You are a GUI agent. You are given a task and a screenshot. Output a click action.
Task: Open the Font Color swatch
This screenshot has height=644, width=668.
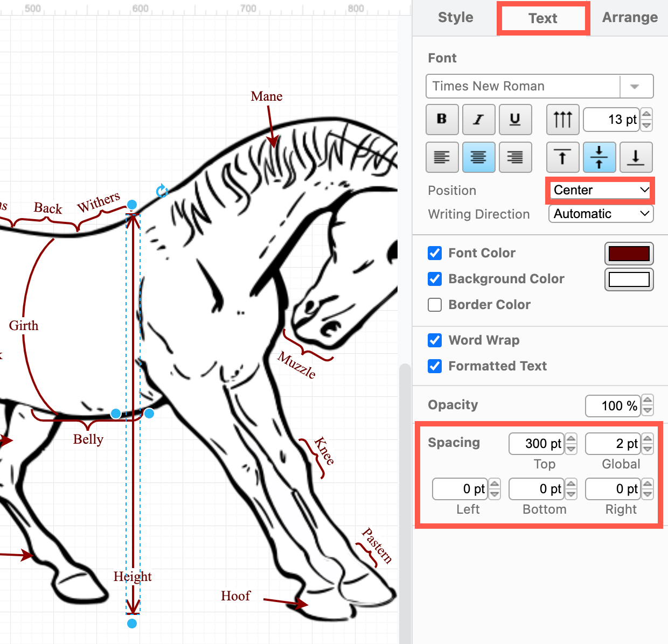pyautogui.click(x=629, y=253)
